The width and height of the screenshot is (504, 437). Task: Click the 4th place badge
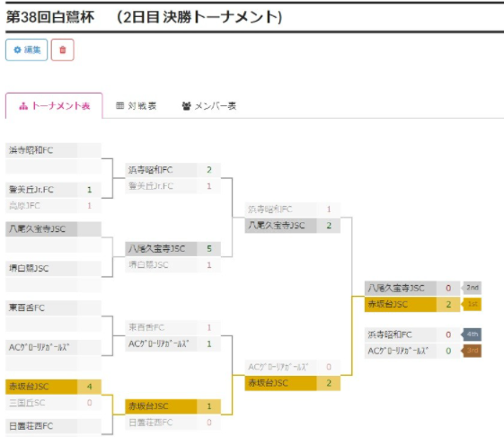coord(472,334)
